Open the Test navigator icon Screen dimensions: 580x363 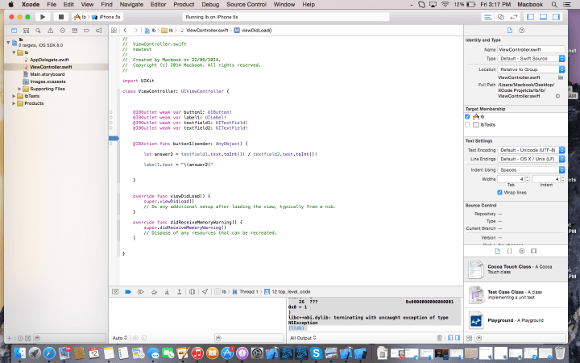62,30
